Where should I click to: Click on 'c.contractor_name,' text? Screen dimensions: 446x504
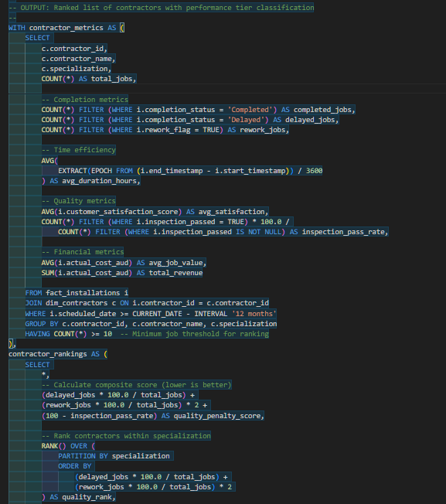(78, 59)
